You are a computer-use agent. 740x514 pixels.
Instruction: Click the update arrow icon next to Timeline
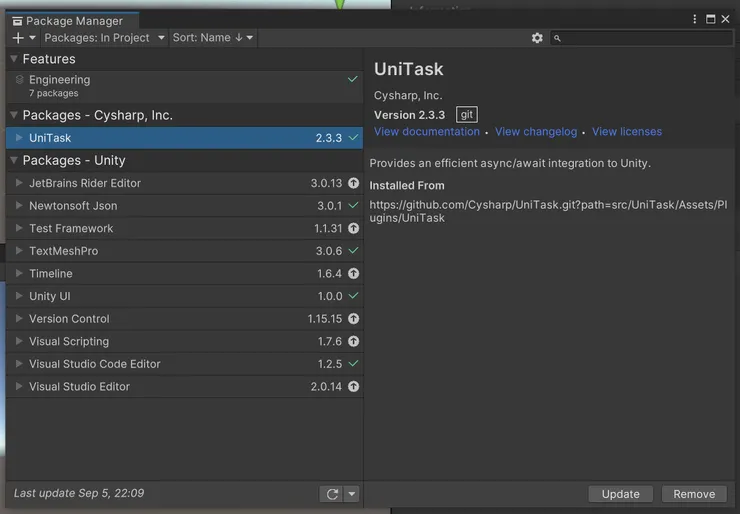point(353,273)
